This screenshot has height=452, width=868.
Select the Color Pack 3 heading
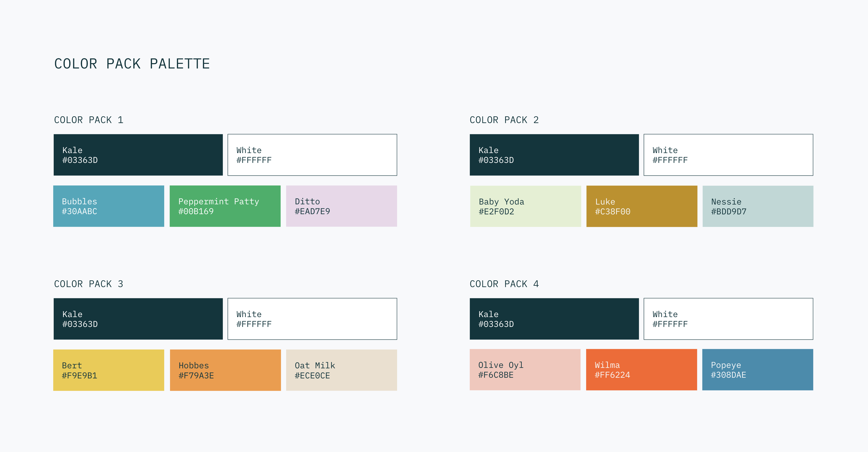click(x=89, y=284)
